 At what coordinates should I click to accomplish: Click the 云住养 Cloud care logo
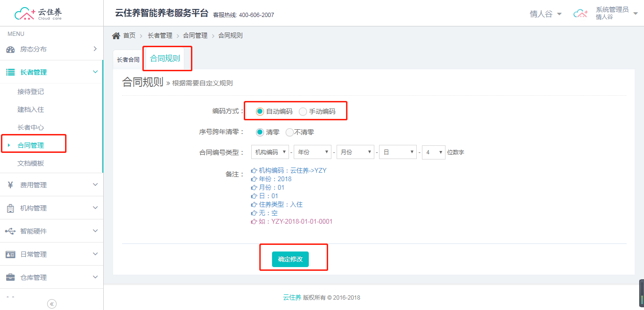pyautogui.click(x=39, y=14)
